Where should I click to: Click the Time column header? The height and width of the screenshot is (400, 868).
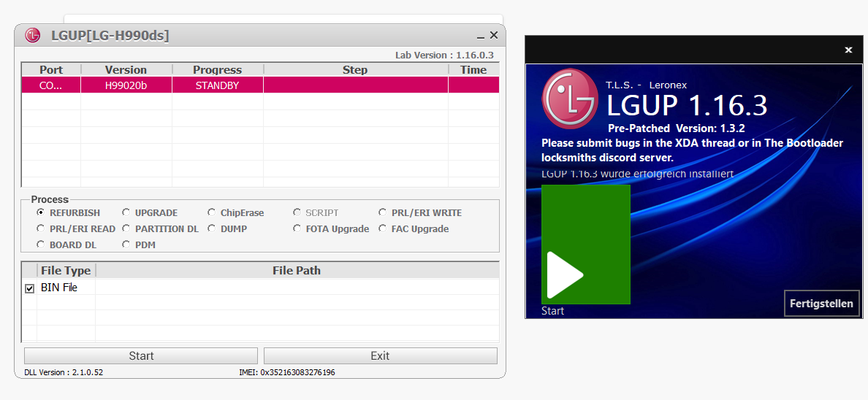tap(474, 70)
